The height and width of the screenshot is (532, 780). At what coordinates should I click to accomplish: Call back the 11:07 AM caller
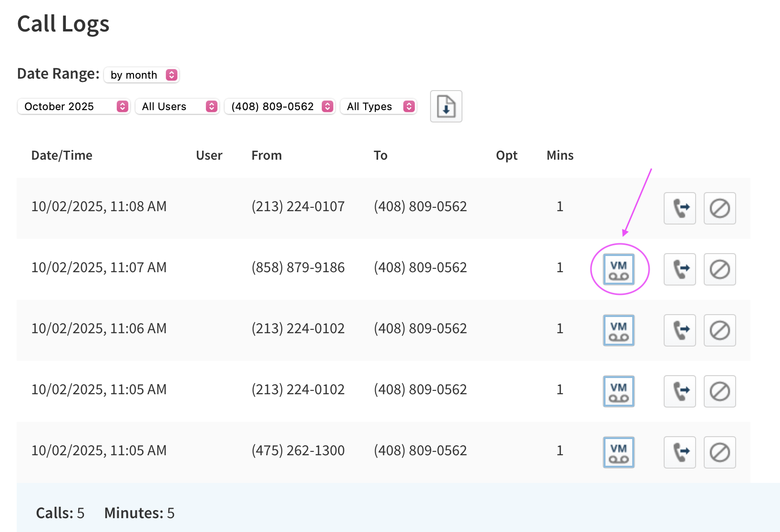[679, 269]
